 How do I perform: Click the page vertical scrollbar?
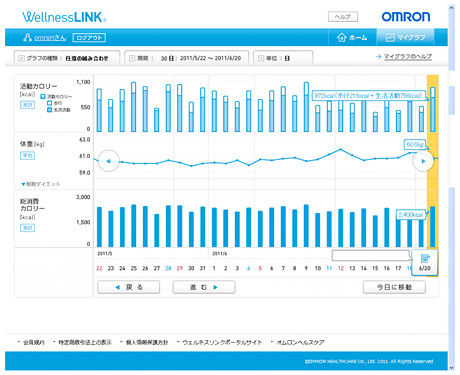point(452,187)
